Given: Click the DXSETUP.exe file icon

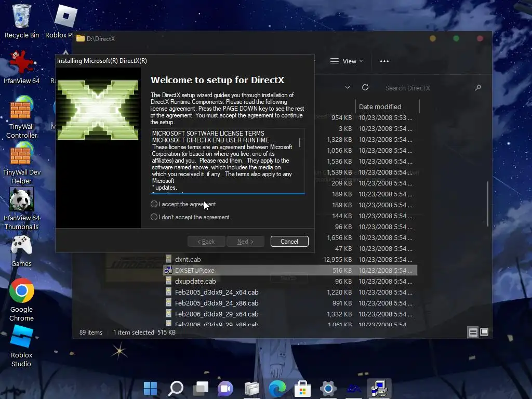Looking at the screenshot, I should pyautogui.click(x=168, y=270).
